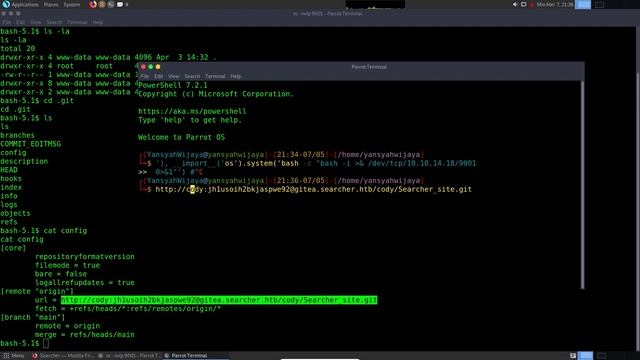Click the display/network icon beside the volume icon
The width and height of the screenshot is (640, 360).
[524, 4]
